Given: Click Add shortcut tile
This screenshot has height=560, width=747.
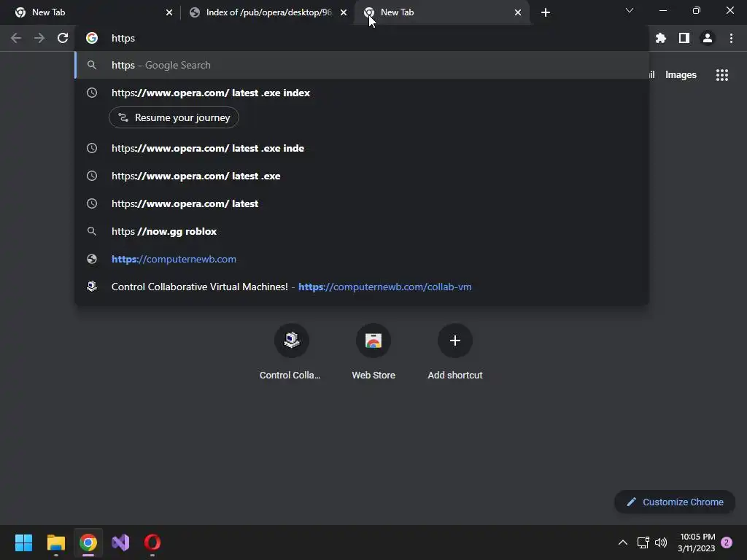Looking at the screenshot, I should pos(455,351).
